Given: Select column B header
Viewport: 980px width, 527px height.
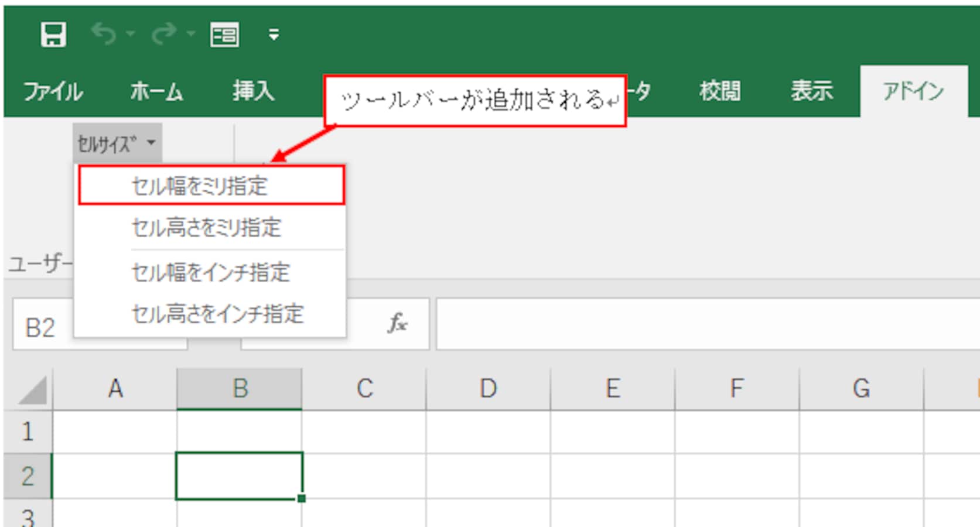Looking at the screenshot, I should pyautogui.click(x=240, y=389).
